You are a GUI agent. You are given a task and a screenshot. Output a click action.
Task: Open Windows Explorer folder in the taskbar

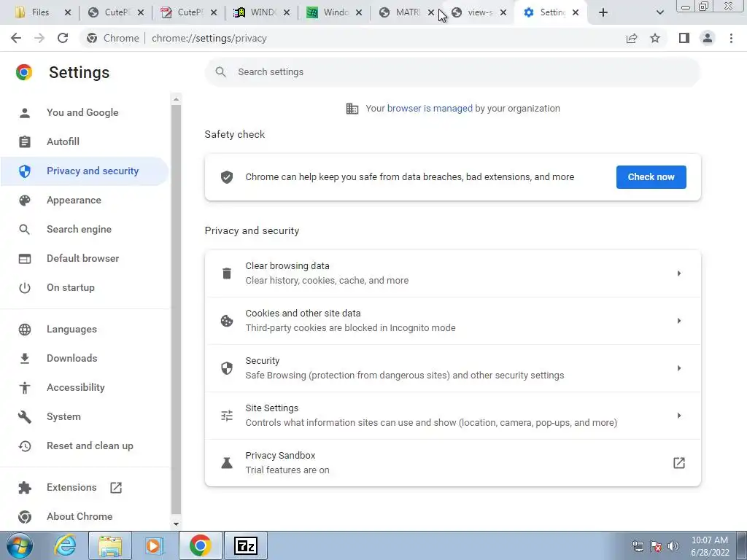click(110, 545)
